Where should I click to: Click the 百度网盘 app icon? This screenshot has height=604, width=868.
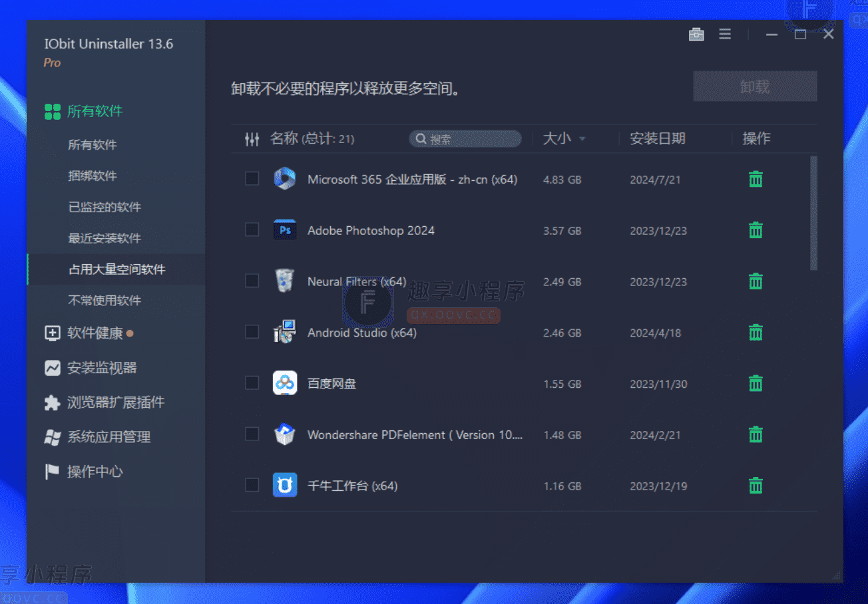(285, 383)
